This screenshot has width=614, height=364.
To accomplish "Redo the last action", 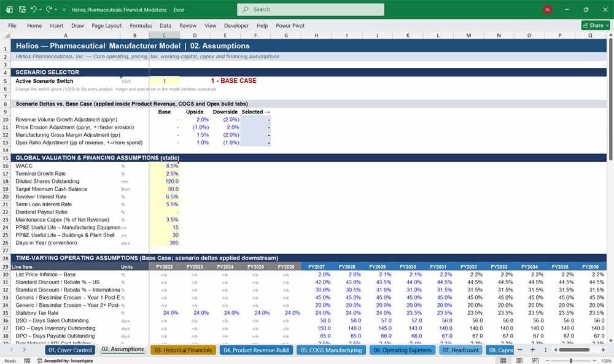I will pos(49,9).
